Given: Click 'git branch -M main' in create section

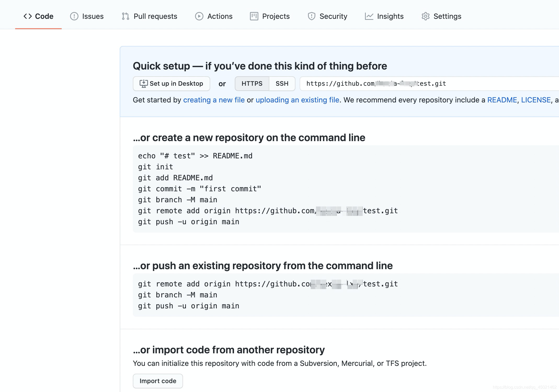Looking at the screenshot, I should [x=178, y=200].
